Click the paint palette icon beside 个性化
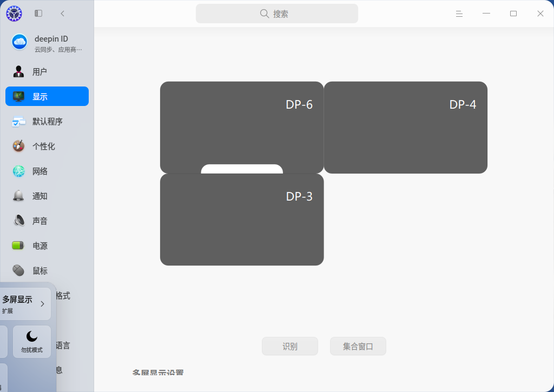The width and height of the screenshot is (554, 392). tap(18, 146)
